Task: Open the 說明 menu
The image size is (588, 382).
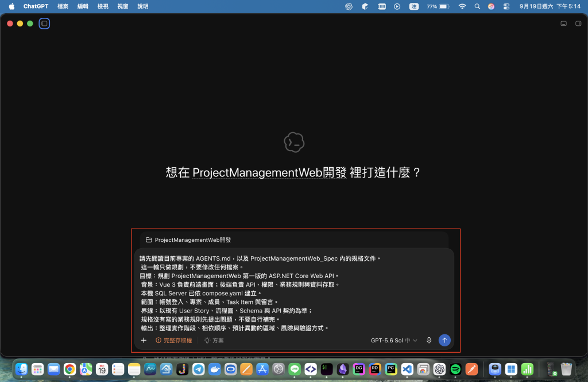Action: click(143, 6)
